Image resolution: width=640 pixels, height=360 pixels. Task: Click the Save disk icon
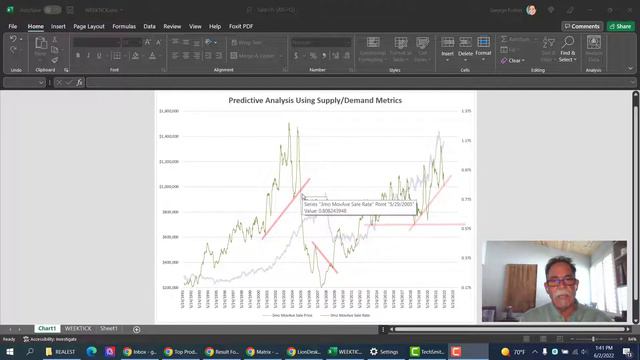[x=70, y=10]
